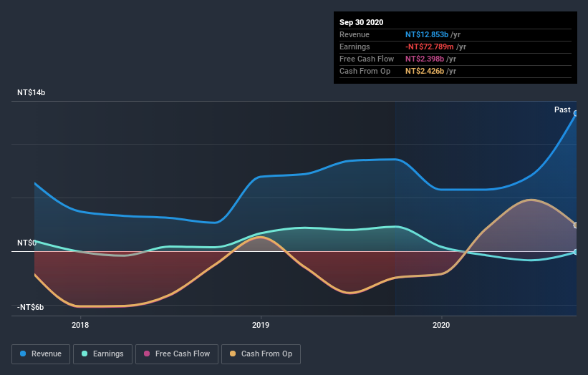Click the Earnings label in tooltip
The image size is (588, 375).
(355, 47)
